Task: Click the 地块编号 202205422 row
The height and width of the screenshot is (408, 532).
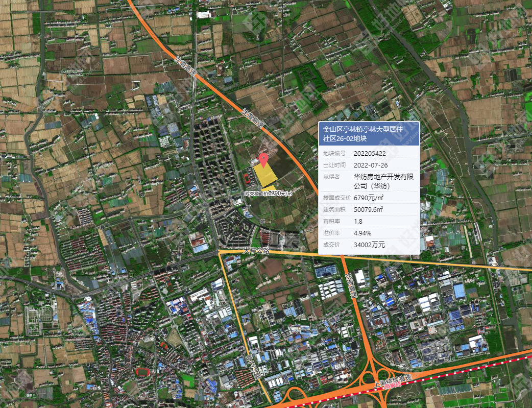Action: [x=369, y=153]
